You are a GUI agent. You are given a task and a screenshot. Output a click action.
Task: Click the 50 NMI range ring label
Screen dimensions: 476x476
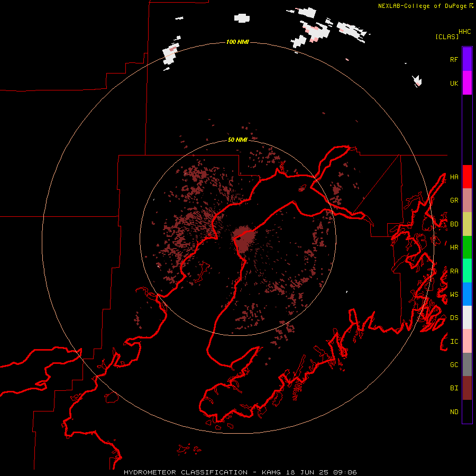237,140
